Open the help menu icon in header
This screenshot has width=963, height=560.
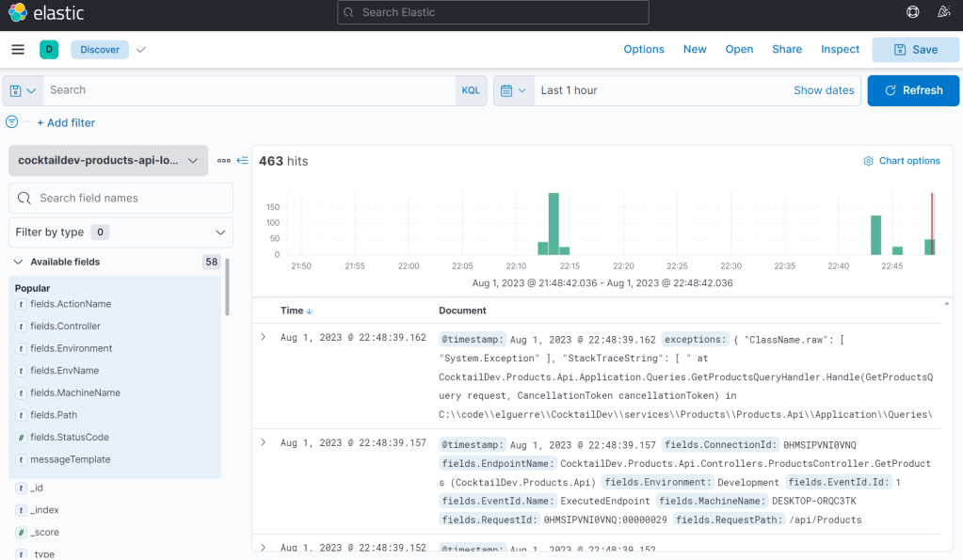point(912,12)
